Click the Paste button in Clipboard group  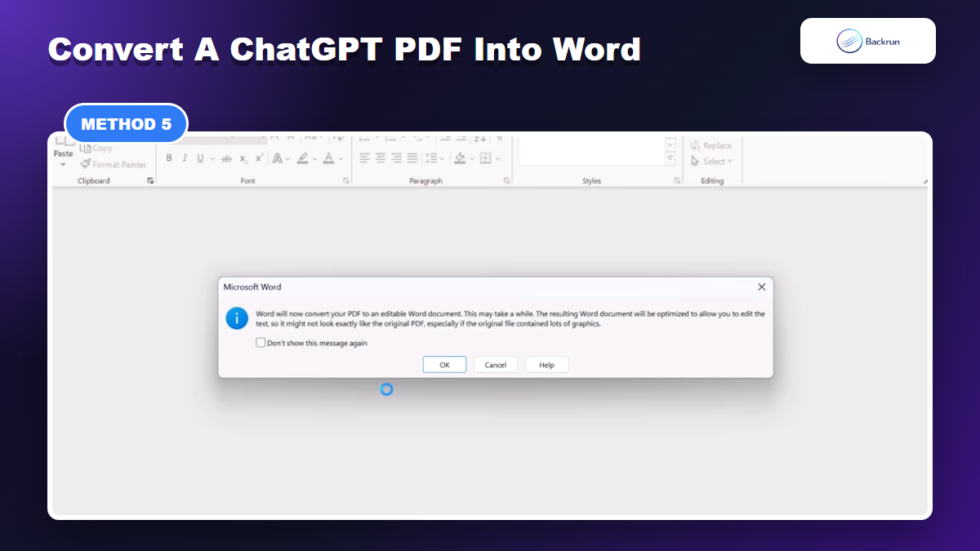point(63,147)
